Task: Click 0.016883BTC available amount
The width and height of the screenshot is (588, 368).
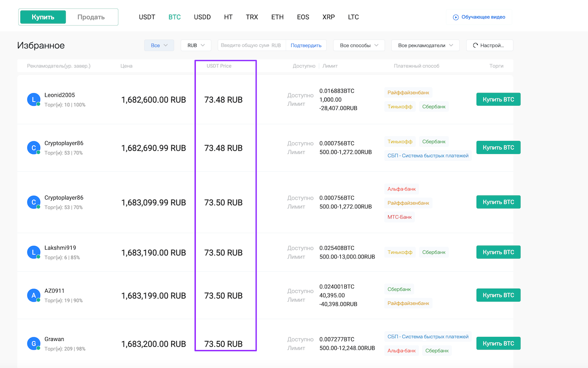Action: 337,91
